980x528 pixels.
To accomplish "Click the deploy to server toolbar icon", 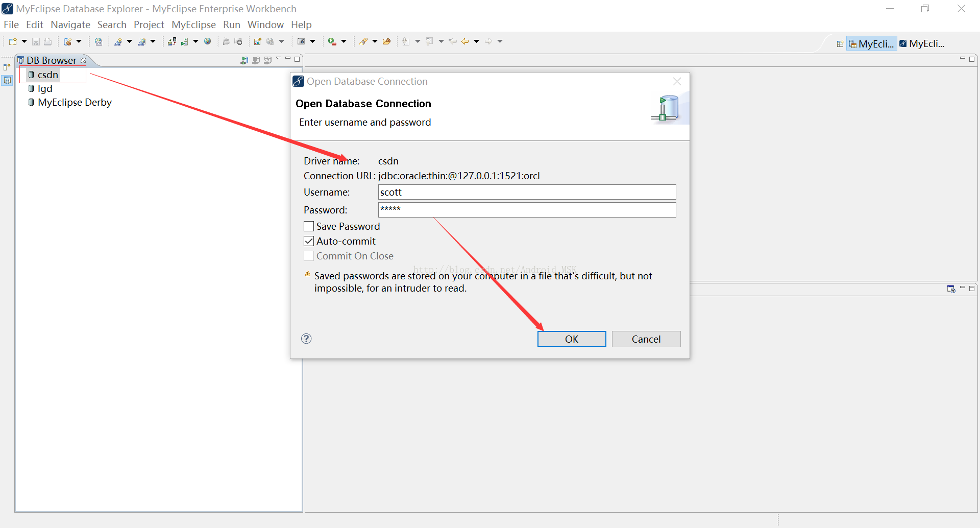I will (172, 42).
